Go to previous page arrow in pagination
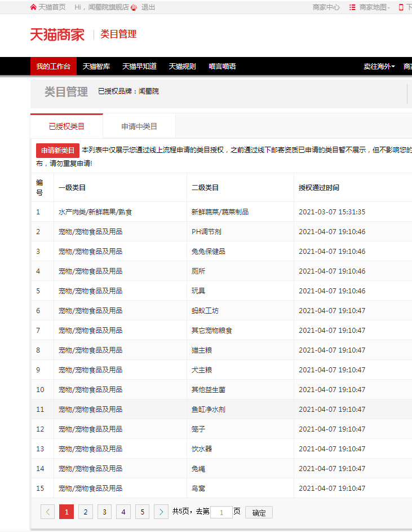This screenshot has width=412, height=532. coord(47,512)
